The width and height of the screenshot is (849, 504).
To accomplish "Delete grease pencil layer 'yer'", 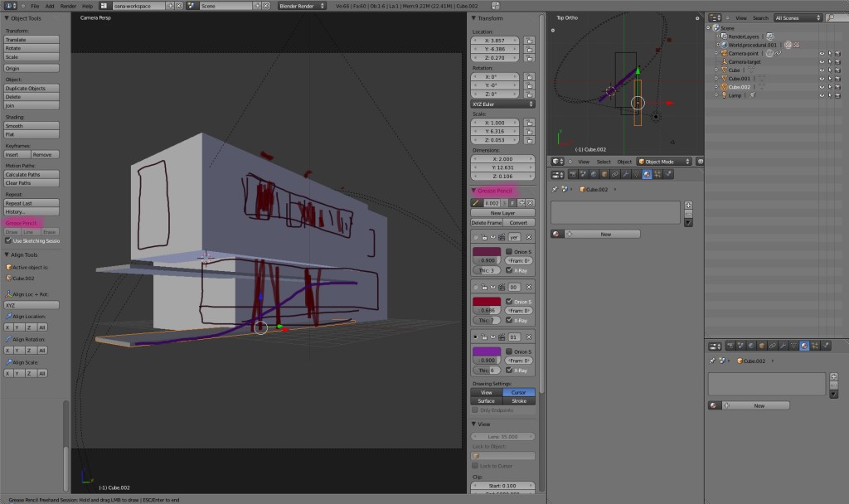I will pyautogui.click(x=529, y=237).
